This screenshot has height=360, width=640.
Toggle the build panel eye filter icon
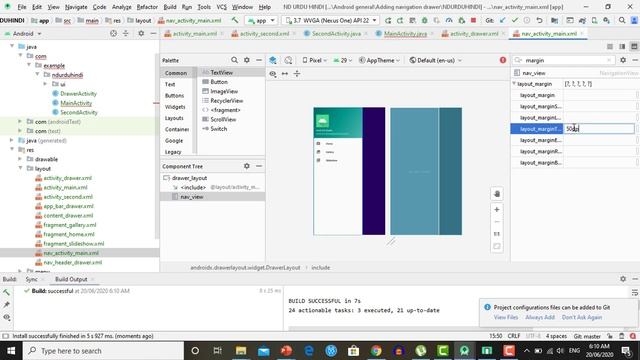point(7,317)
